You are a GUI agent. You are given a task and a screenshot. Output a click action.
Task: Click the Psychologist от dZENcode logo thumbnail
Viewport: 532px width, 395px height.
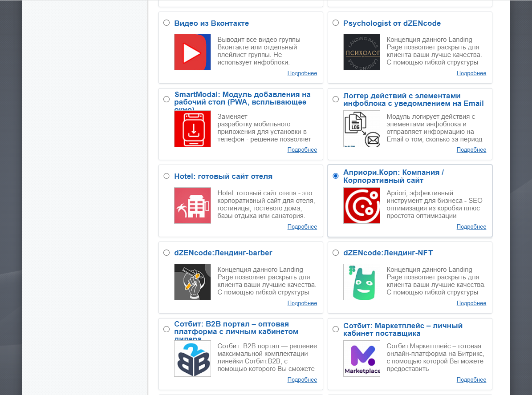click(x=361, y=52)
